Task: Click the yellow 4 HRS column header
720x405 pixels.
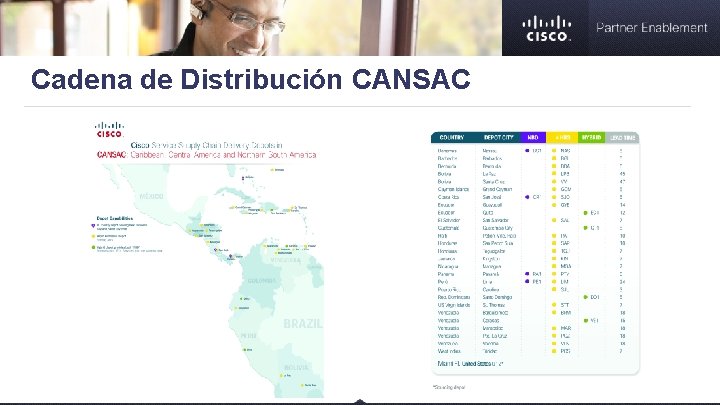Action: coord(562,138)
